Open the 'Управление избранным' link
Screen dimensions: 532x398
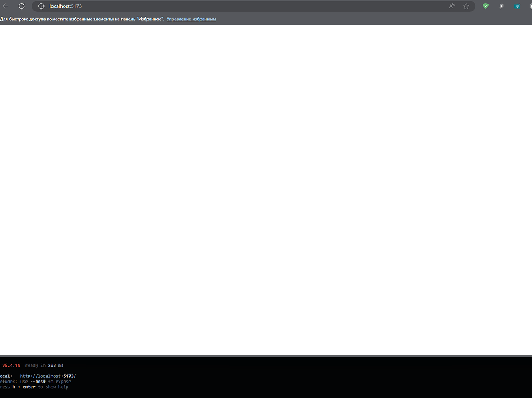pos(191,19)
